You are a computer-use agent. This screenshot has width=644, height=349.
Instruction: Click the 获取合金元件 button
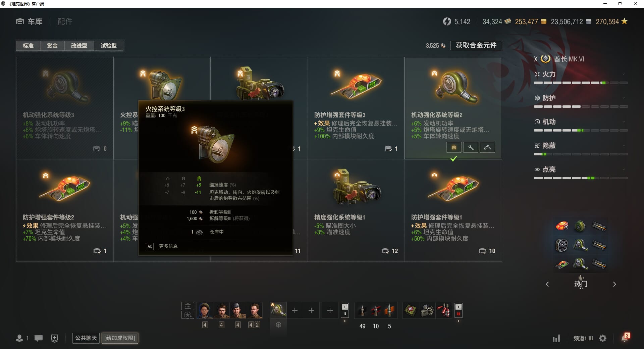point(476,45)
